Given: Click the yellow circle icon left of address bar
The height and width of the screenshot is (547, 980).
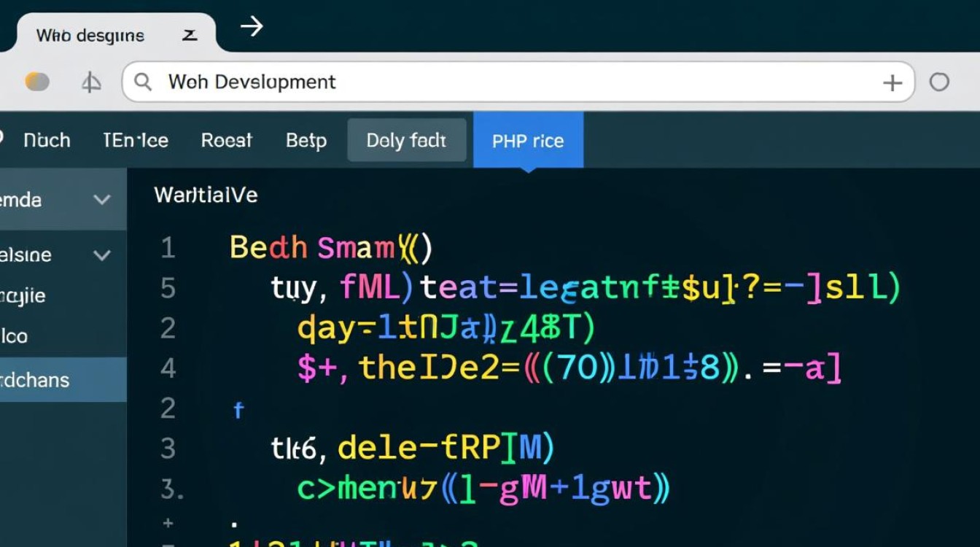Looking at the screenshot, I should tap(37, 82).
